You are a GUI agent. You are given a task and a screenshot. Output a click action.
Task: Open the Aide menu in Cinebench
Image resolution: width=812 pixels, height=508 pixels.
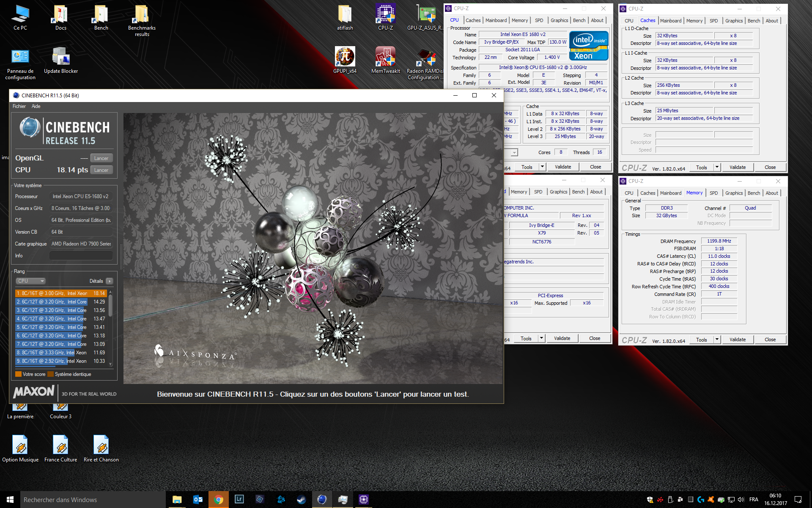pyautogui.click(x=36, y=106)
